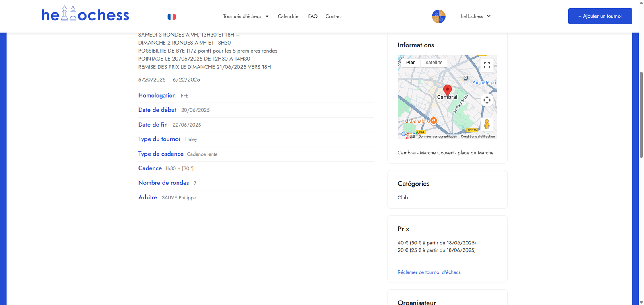This screenshot has height=305, width=644.
Task: Switch map to Plan view
Action: [x=411, y=63]
